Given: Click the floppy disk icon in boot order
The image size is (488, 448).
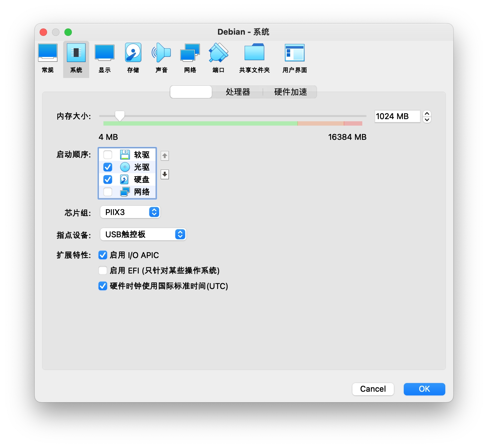Looking at the screenshot, I should (125, 154).
